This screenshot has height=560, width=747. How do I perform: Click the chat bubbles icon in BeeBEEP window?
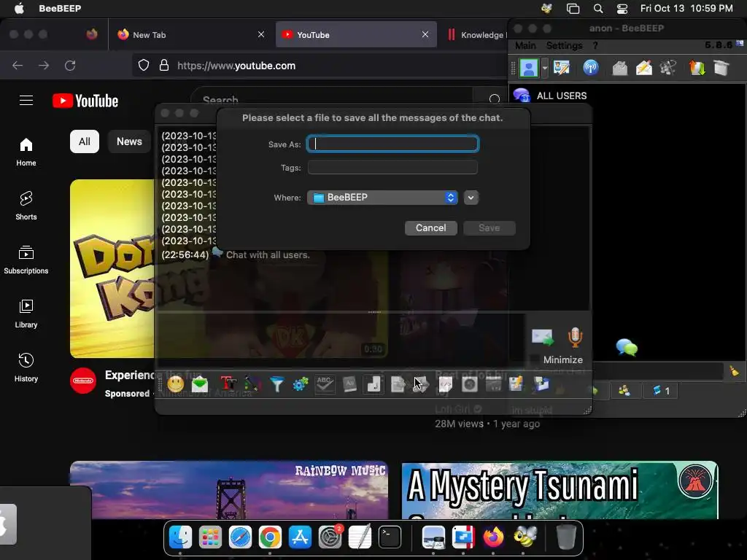click(x=627, y=348)
